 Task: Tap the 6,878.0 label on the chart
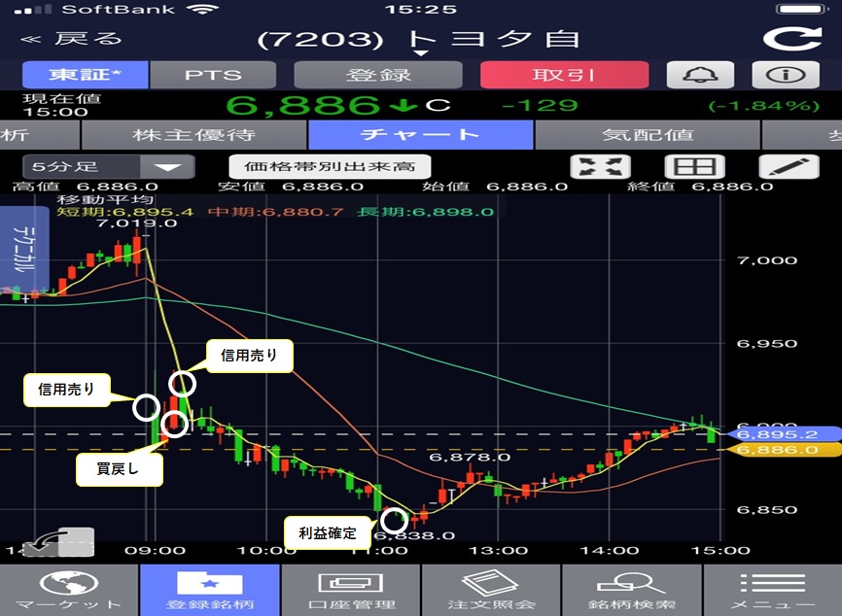pos(470,458)
